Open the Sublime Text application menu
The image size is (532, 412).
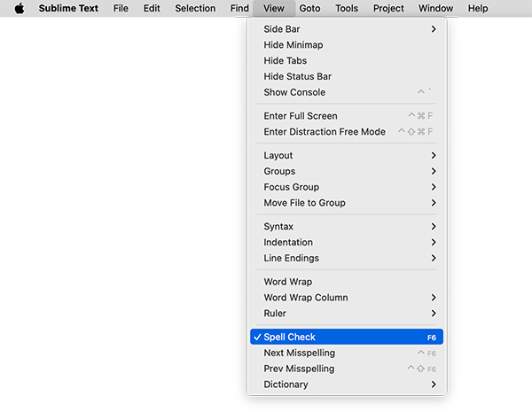[x=68, y=8]
